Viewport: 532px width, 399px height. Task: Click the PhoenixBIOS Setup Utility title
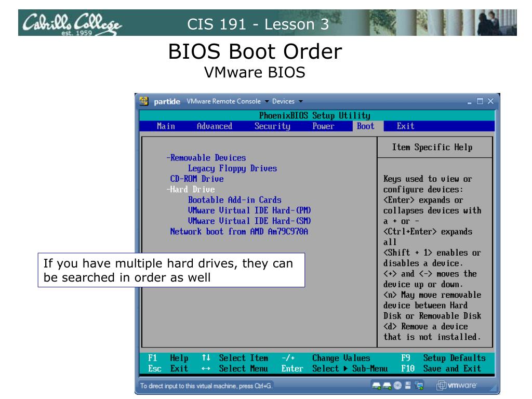coord(314,116)
